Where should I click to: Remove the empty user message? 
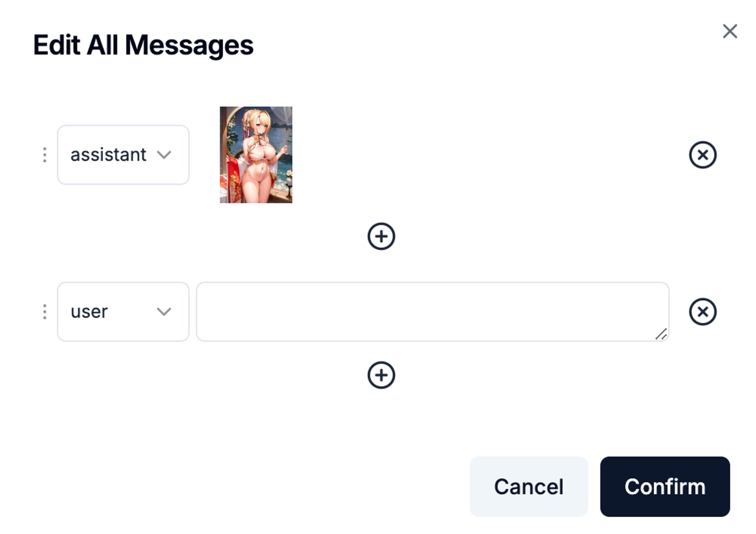click(702, 312)
